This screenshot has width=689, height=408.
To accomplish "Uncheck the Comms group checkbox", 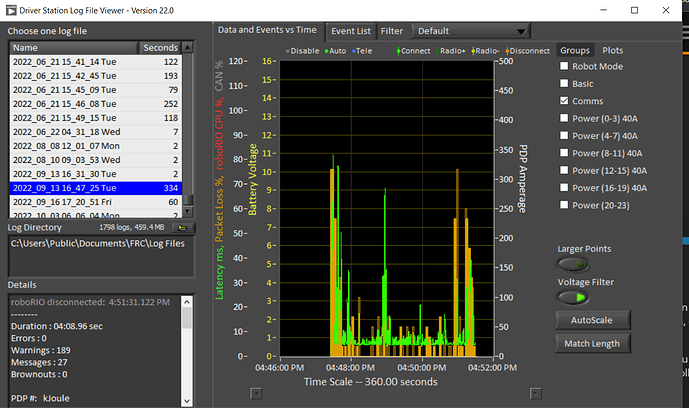I will click(x=564, y=101).
